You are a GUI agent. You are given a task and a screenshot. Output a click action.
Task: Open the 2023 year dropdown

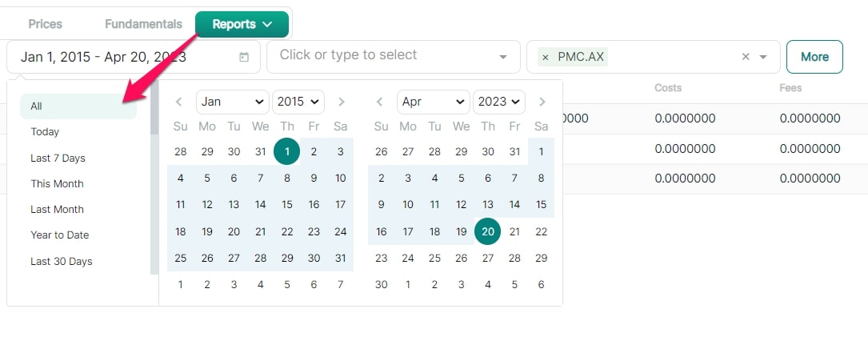pos(499,102)
